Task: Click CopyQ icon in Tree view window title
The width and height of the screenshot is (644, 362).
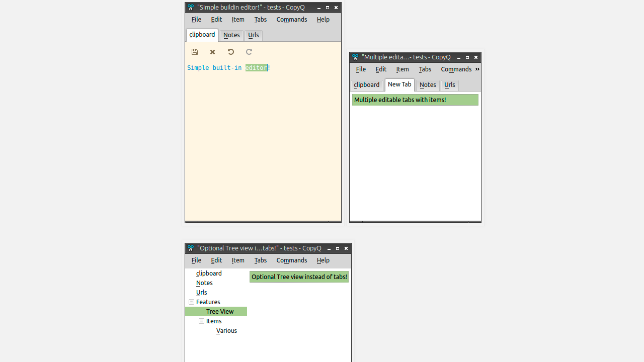Action: (191, 248)
